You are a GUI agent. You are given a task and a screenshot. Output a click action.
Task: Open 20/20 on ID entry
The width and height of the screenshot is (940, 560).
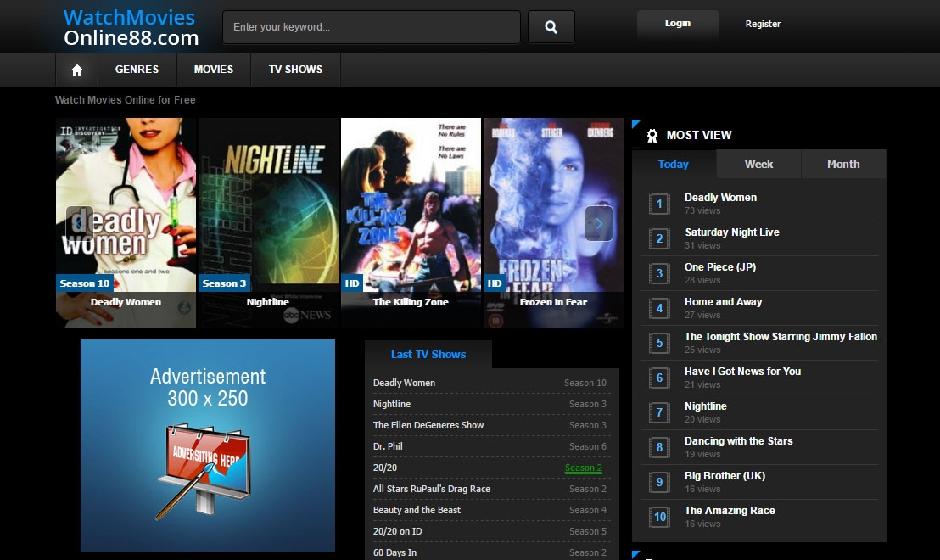[x=397, y=531]
